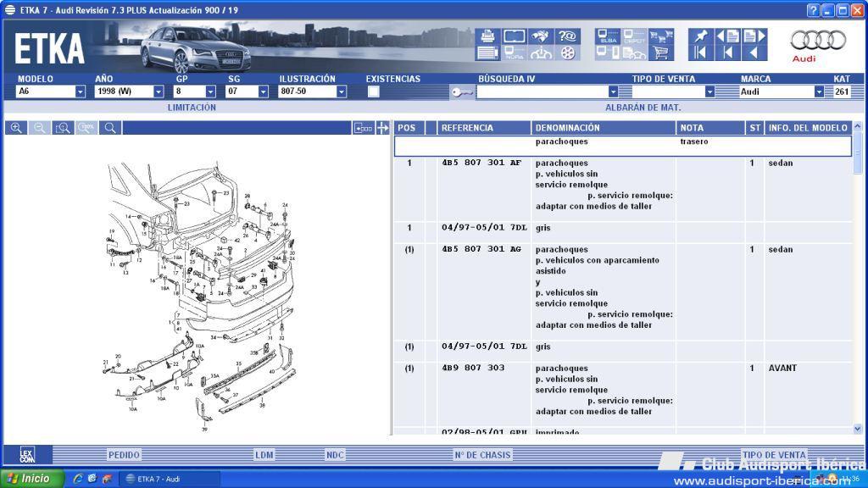Image resolution: width=868 pixels, height=488 pixels.
Task: Open the Tipo de Venta dropdown
Action: 709,91
